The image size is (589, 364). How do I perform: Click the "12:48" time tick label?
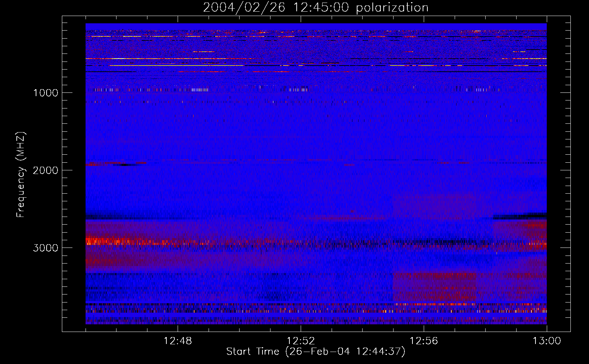click(x=178, y=341)
